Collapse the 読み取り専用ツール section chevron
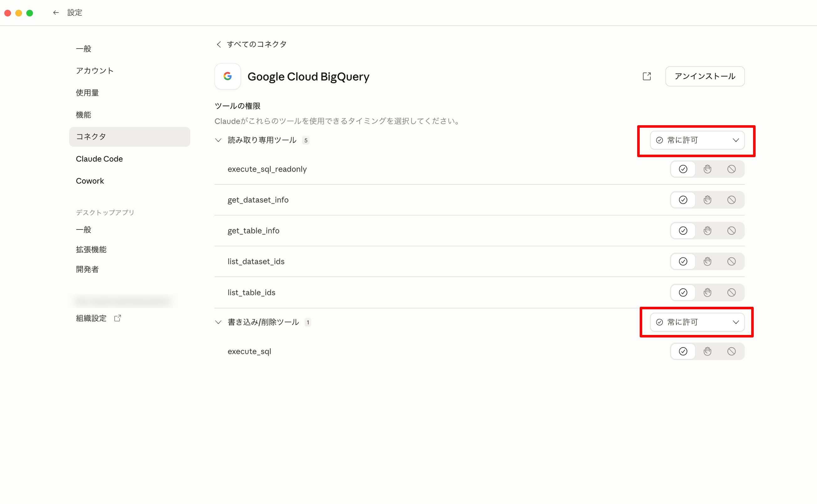This screenshot has height=504, width=817. coord(218,140)
